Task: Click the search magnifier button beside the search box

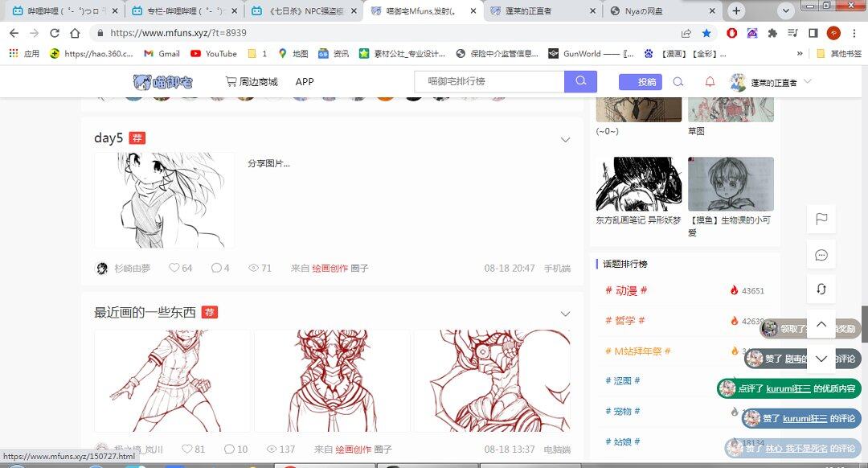Action: (580, 81)
